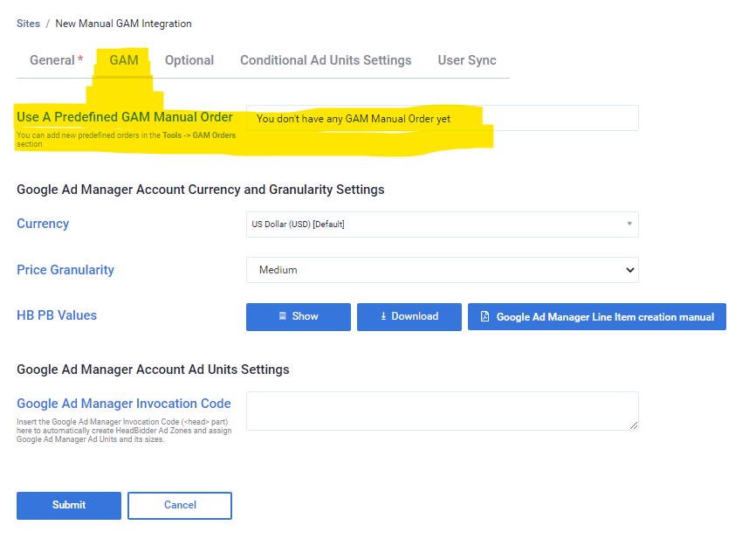The image size is (756, 539).
Task: Navigate to Sites in the breadcrumb
Action: tap(28, 24)
